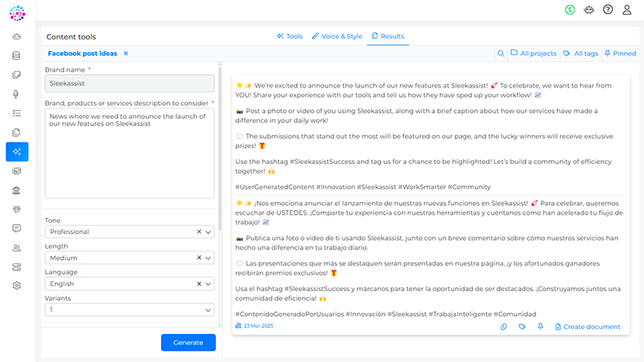Switch to the Results tab
This screenshot has height=362, width=644.
tap(388, 36)
